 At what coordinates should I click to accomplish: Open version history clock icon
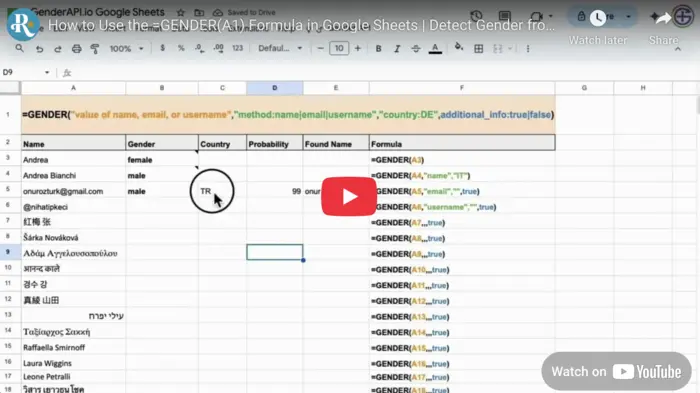[x=476, y=16]
